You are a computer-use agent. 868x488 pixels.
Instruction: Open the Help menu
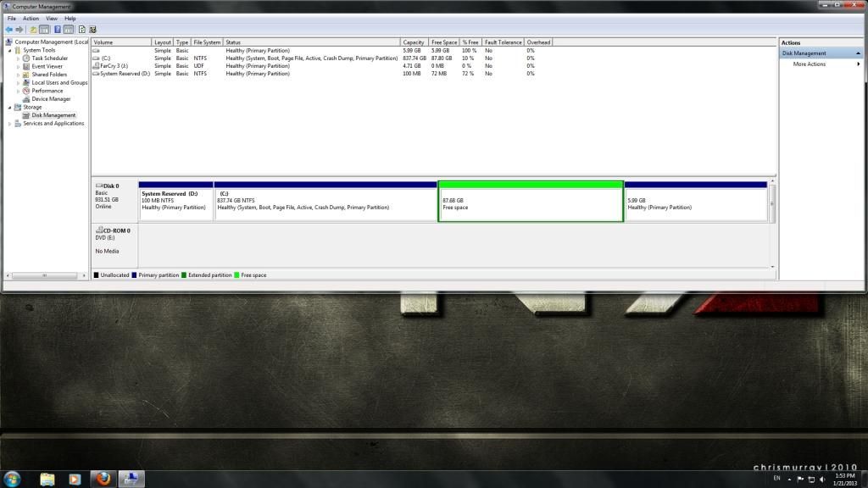tap(70, 19)
